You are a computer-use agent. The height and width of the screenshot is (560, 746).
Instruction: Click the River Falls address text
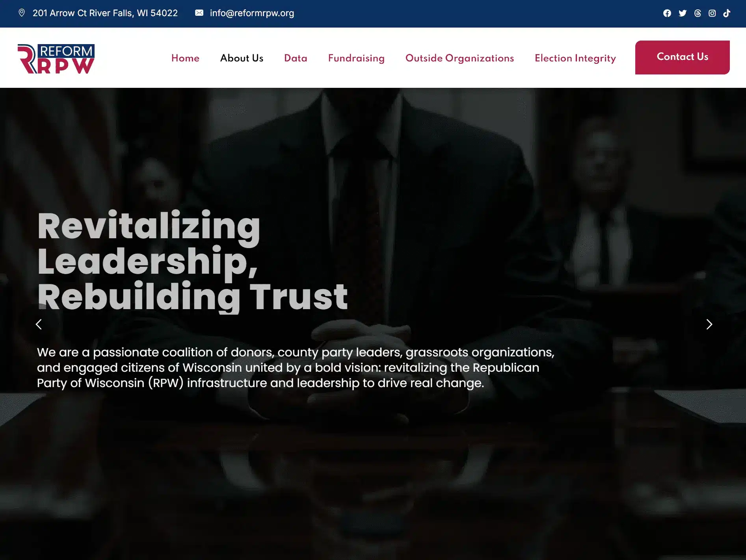pos(105,13)
